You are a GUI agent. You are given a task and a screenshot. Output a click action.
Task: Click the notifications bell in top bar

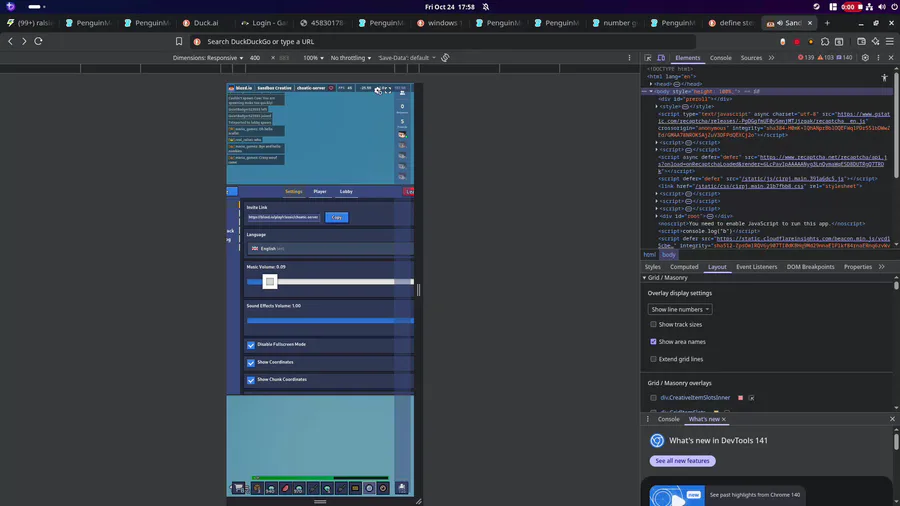(x=486, y=7)
